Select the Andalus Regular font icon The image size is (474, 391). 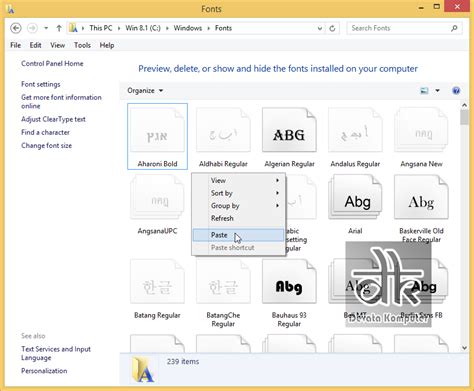(355, 130)
